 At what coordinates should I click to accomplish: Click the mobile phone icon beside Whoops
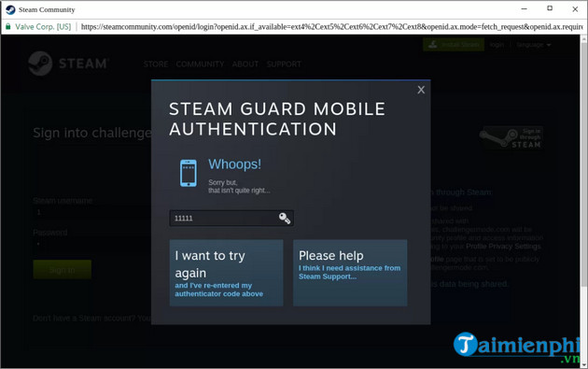(x=189, y=173)
